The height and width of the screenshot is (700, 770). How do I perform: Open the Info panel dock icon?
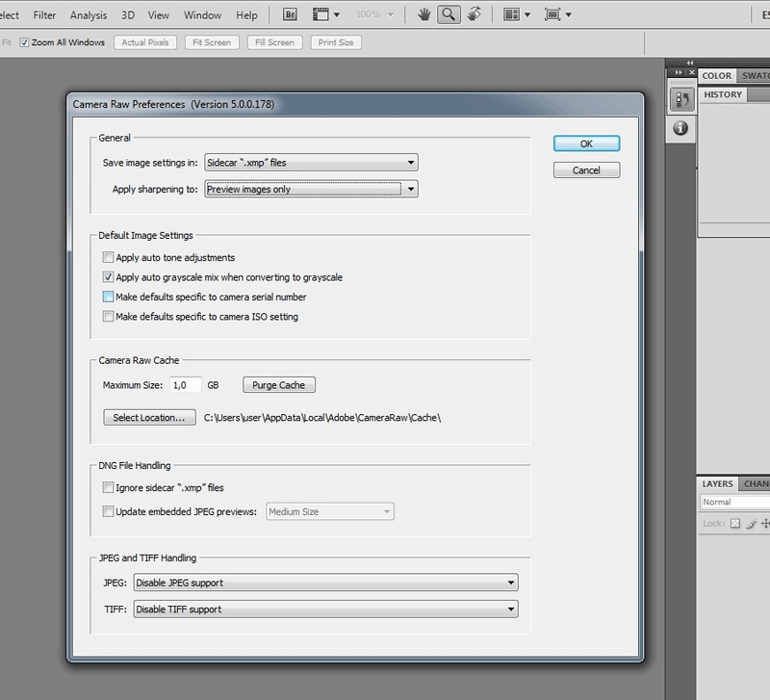point(681,127)
